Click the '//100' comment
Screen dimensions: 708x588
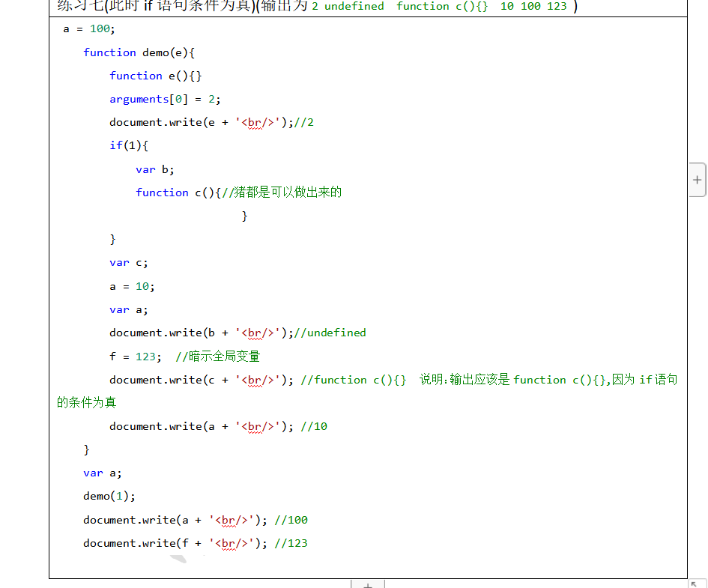(291, 520)
